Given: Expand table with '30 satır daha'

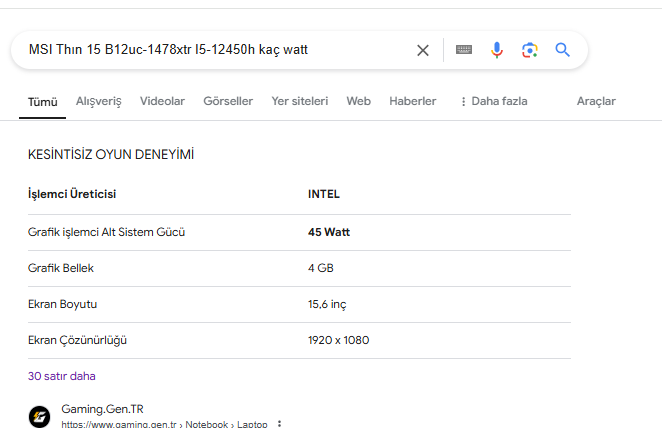Looking at the screenshot, I should coord(62,376).
